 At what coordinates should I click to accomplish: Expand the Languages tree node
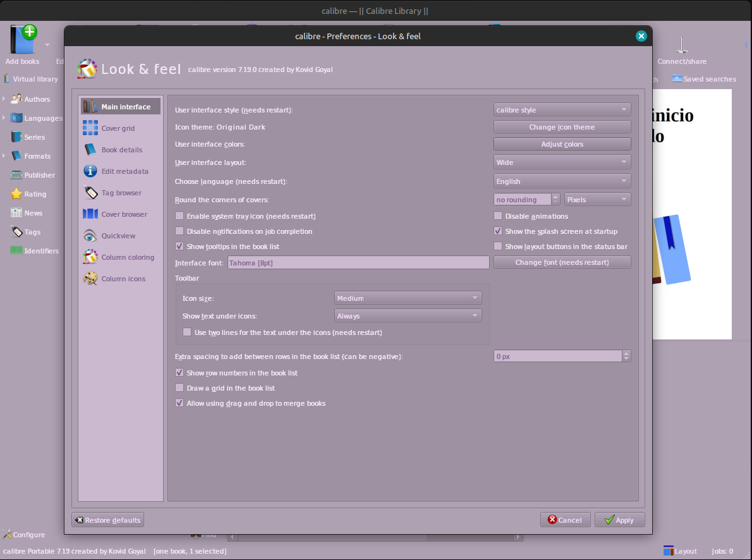click(x=4, y=118)
